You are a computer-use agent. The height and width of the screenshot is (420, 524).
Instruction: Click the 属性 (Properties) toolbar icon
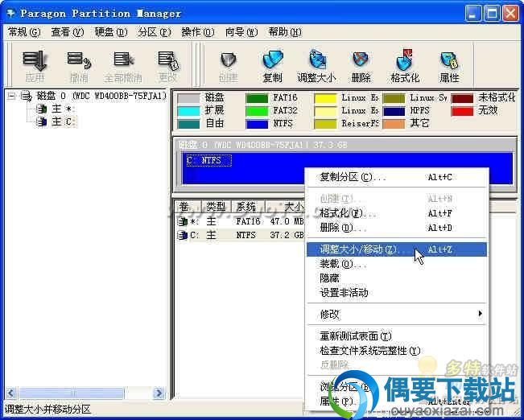449,61
